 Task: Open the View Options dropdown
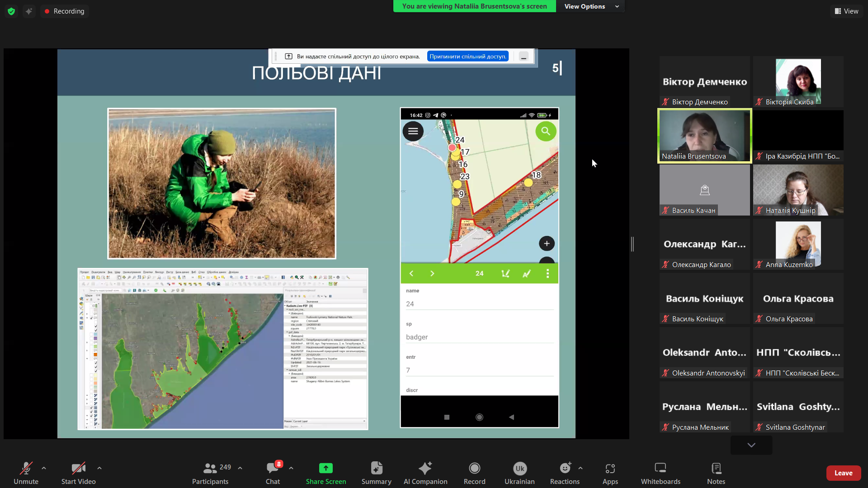pyautogui.click(x=590, y=6)
